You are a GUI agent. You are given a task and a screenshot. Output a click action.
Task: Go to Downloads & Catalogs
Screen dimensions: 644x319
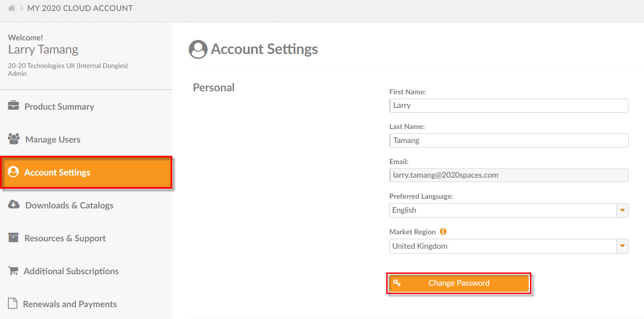pyautogui.click(x=69, y=205)
